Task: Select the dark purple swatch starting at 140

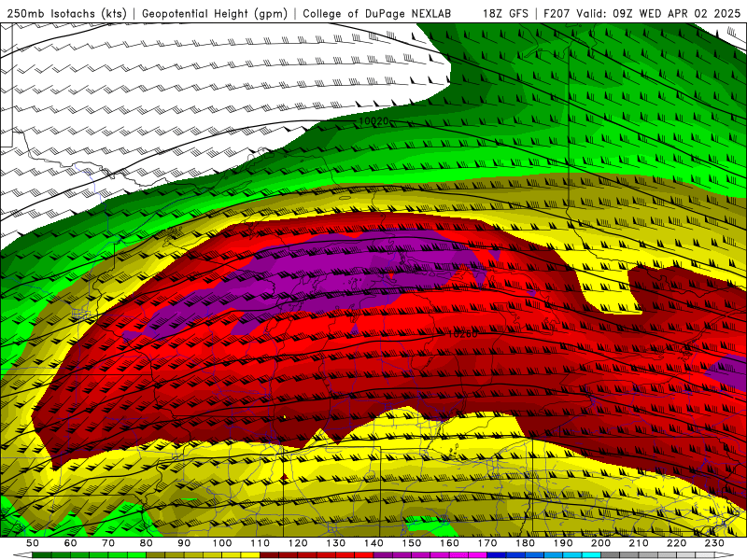Action: 383,555
